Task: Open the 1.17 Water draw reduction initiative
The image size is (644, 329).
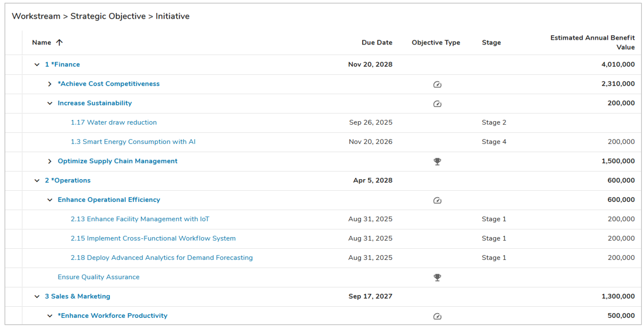Action: click(x=113, y=123)
